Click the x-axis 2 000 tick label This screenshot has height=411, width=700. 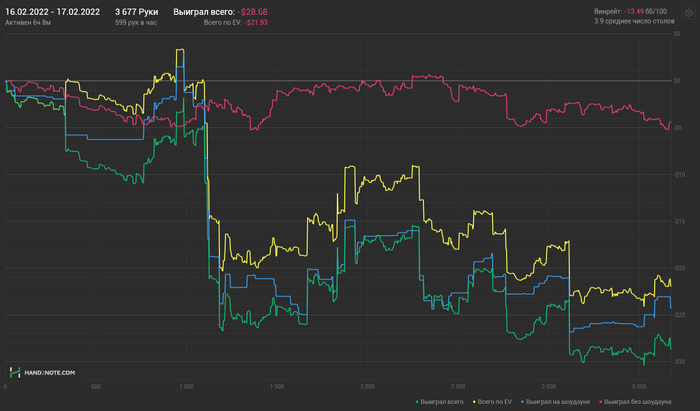[367, 386]
